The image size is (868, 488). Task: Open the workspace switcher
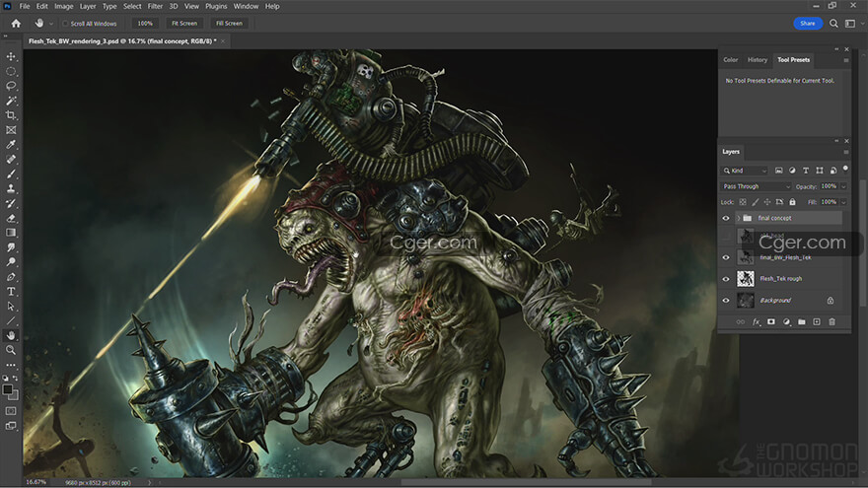click(852, 24)
